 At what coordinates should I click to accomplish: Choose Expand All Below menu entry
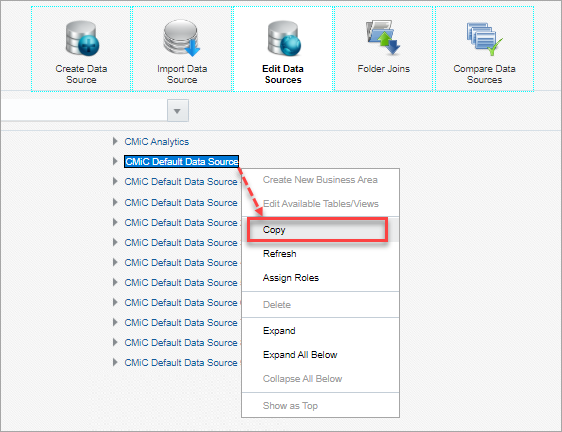320,355
